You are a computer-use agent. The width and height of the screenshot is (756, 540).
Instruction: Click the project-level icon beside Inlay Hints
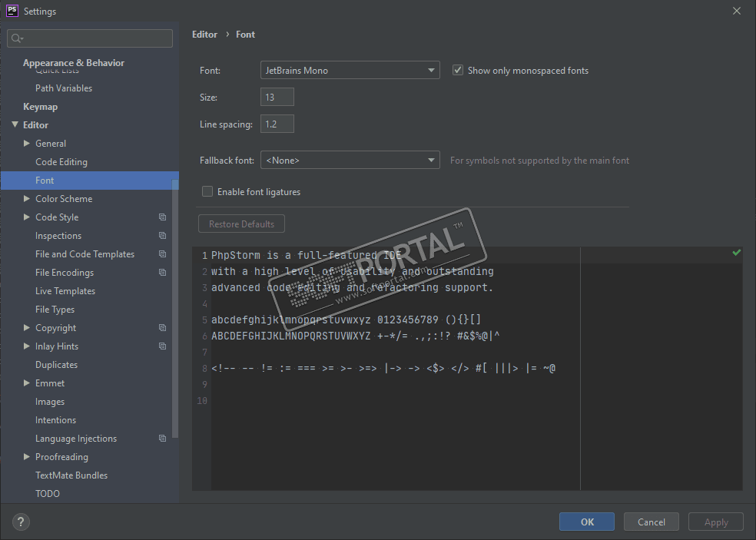coord(162,346)
